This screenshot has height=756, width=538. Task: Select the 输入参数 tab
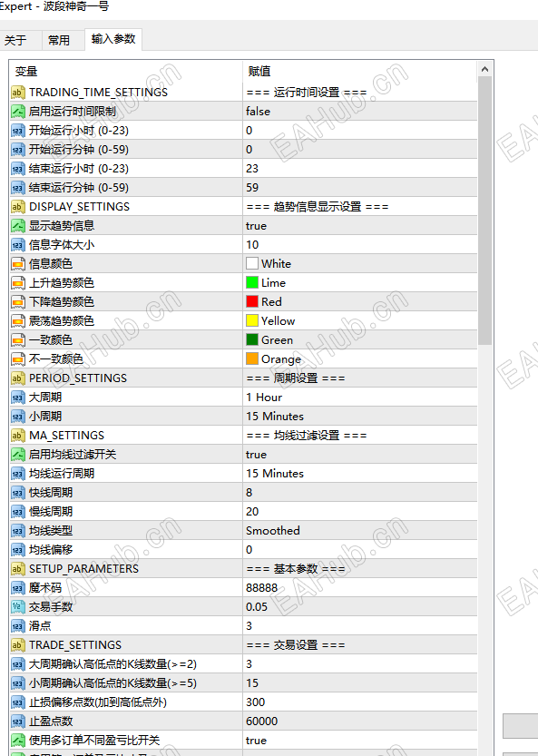(x=113, y=39)
